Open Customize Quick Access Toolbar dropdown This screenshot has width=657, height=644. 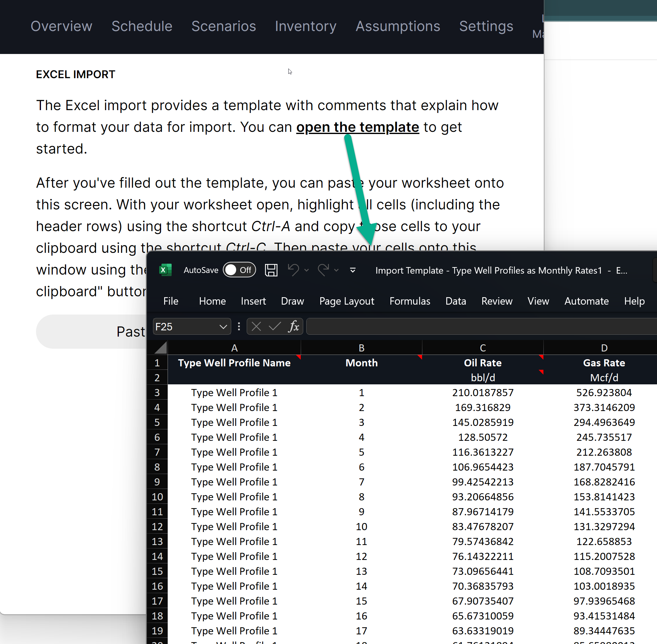(x=353, y=270)
